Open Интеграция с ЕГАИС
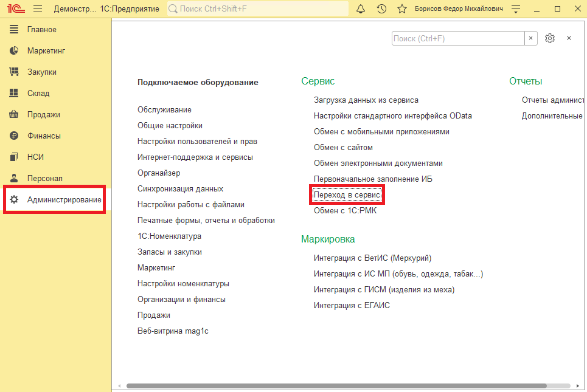 [x=352, y=305]
